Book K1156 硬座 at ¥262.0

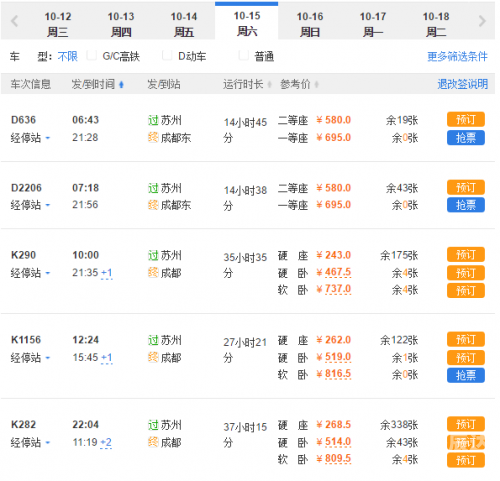pyautogui.click(x=466, y=340)
